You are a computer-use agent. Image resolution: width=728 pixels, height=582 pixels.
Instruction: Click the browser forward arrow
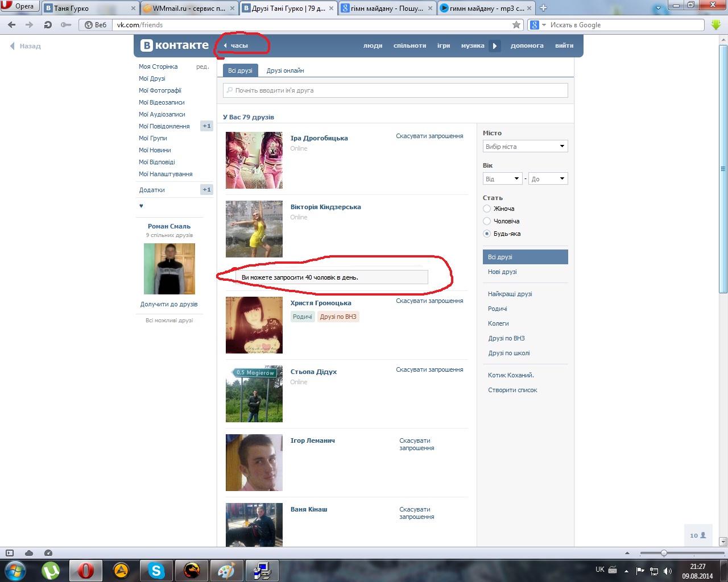(30, 25)
